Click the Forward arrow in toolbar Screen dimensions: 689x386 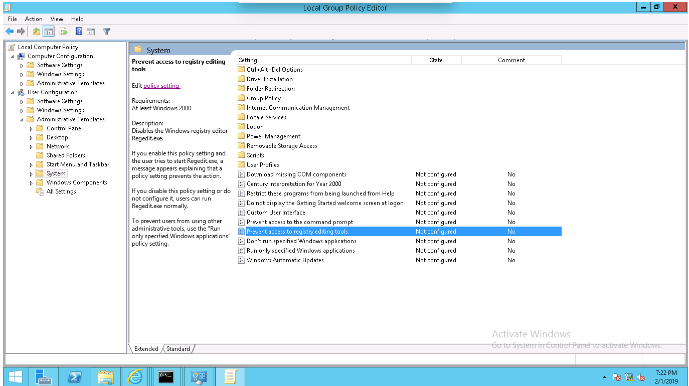(x=21, y=31)
